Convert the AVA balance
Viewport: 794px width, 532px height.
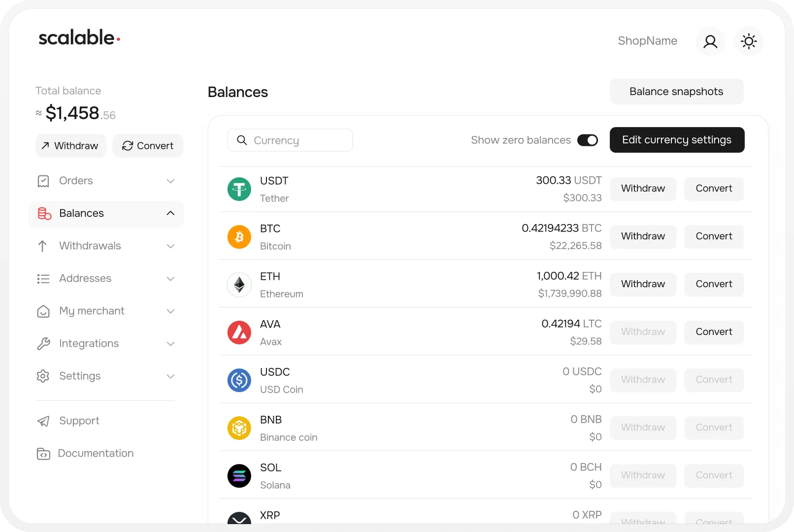click(714, 332)
